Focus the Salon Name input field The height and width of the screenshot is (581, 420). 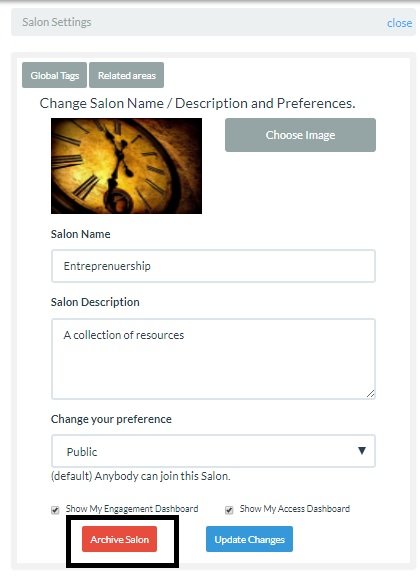coord(214,266)
